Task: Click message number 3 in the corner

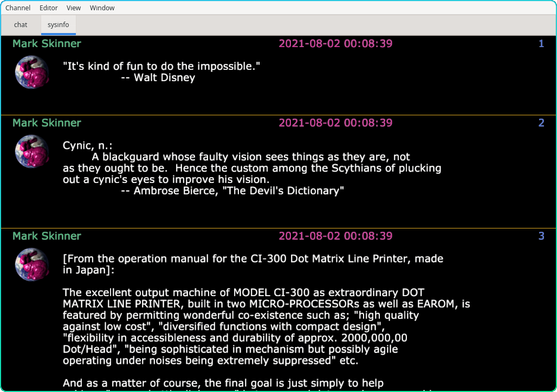Action: click(x=541, y=236)
